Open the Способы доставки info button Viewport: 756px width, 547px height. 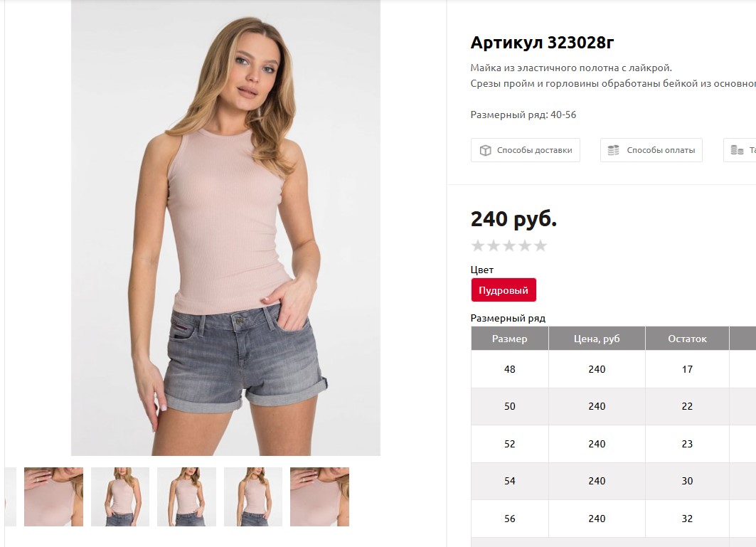(x=526, y=150)
